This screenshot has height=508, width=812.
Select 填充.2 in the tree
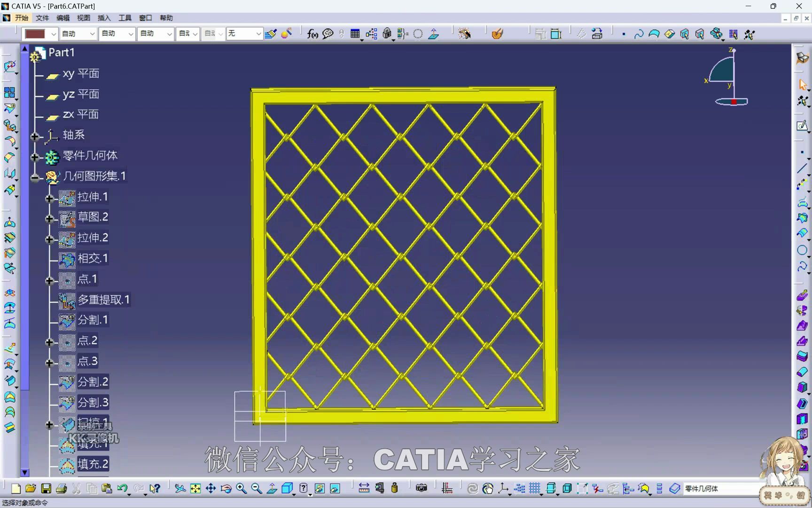(93, 464)
